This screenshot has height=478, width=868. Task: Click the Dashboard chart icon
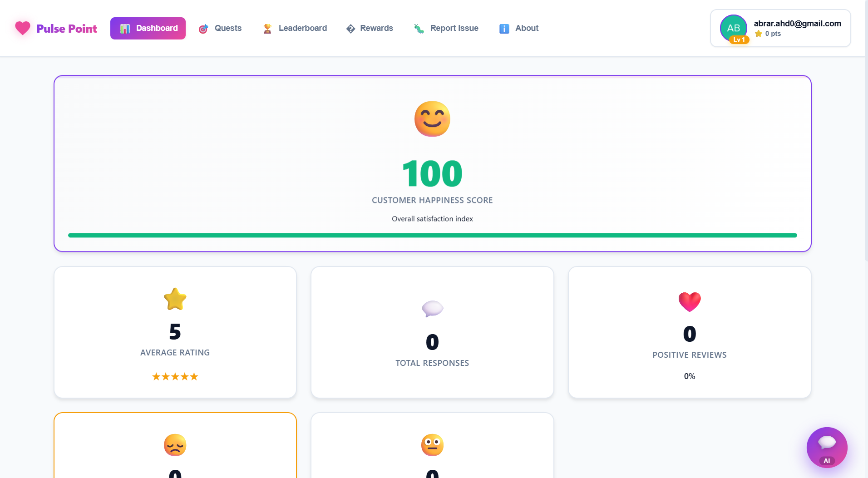pos(125,29)
